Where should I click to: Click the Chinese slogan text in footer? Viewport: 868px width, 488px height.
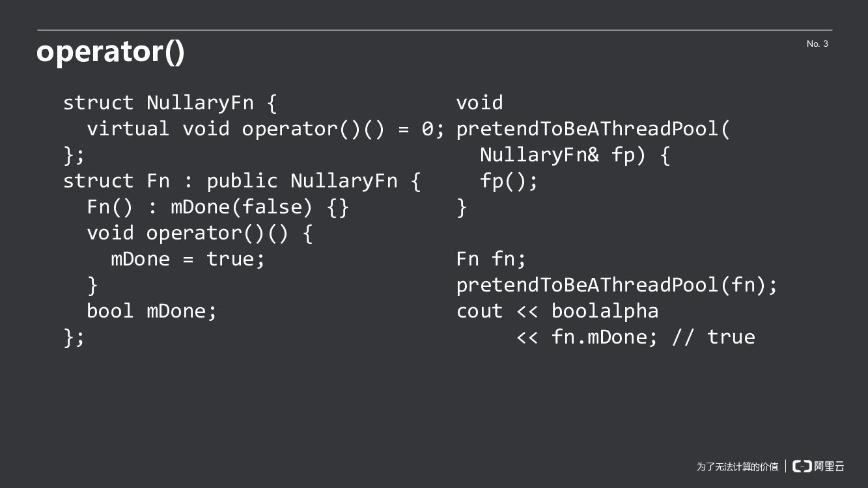737,467
